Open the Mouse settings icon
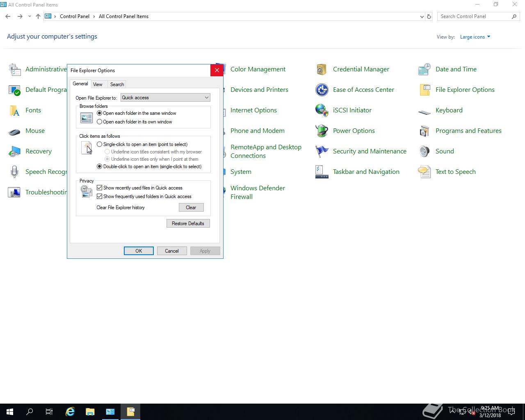525x420 pixels. 14,131
